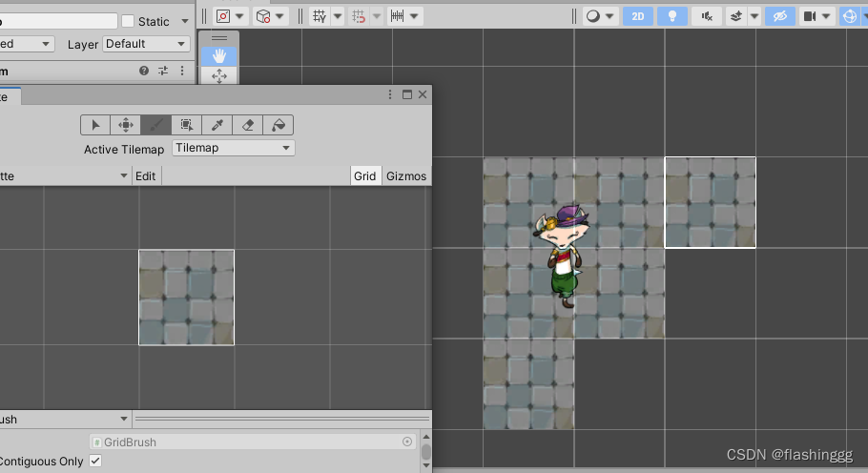Image resolution: width=868 pixels, height=473 pixels.
Task: Choose the Tile Palette Select tool
Action: (x=95, y=125)
